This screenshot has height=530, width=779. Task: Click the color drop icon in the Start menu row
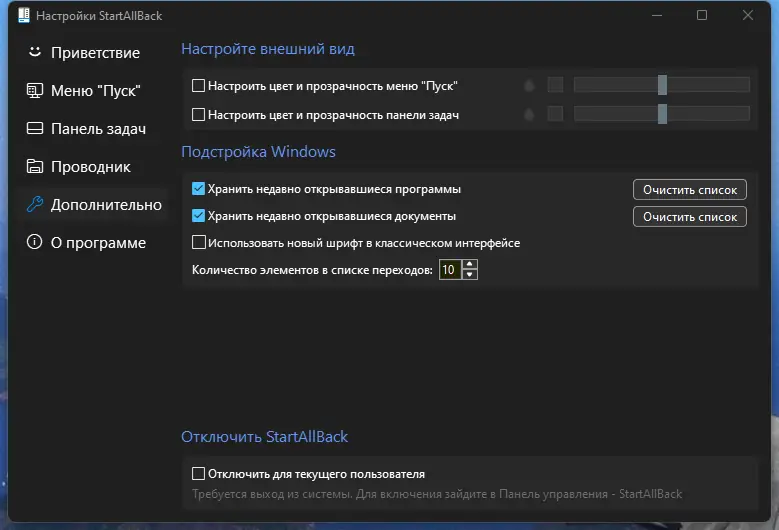click(x=529, y=85)
